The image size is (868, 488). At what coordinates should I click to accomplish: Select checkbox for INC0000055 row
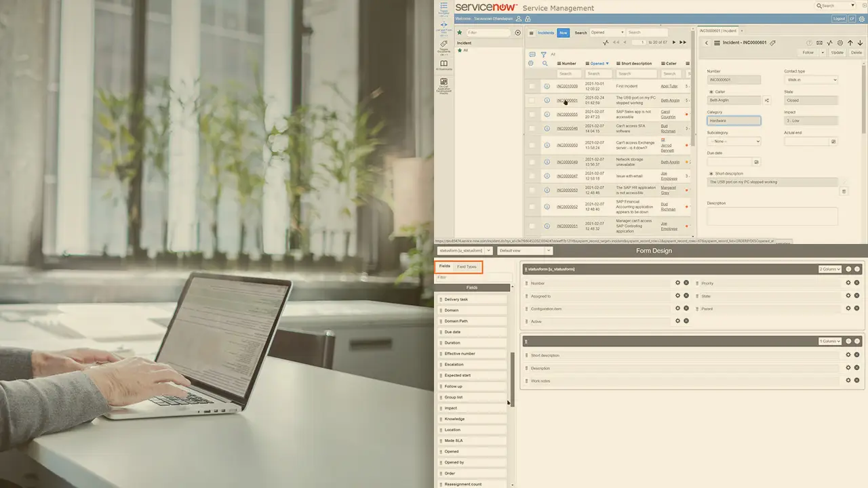pyautogui.click(x=532, y=114)
